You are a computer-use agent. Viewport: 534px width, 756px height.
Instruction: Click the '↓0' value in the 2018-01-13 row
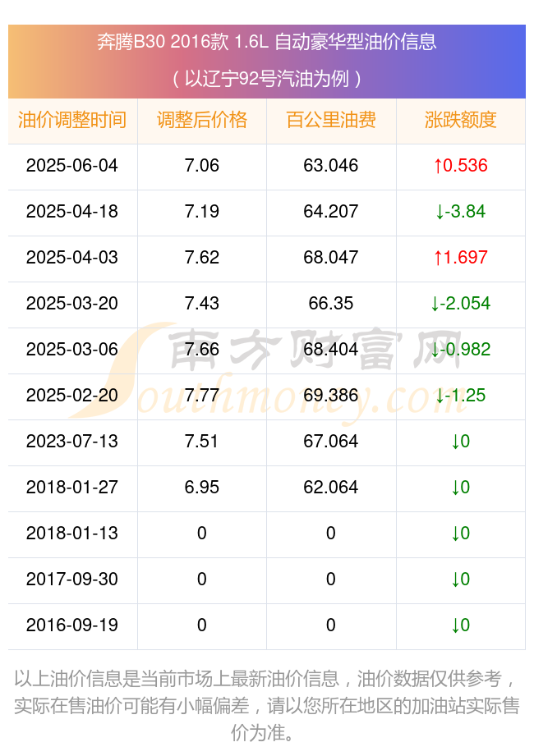click(461, 534)
